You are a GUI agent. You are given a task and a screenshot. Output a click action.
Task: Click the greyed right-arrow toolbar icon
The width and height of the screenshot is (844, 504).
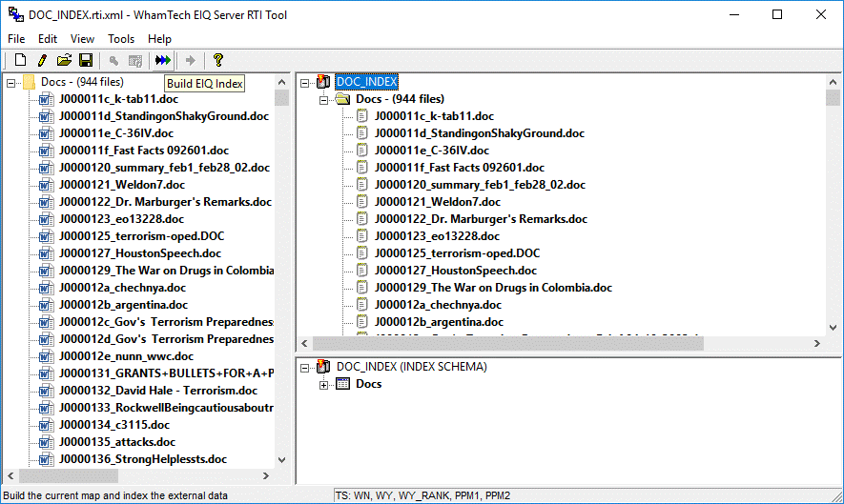[190, 60]
